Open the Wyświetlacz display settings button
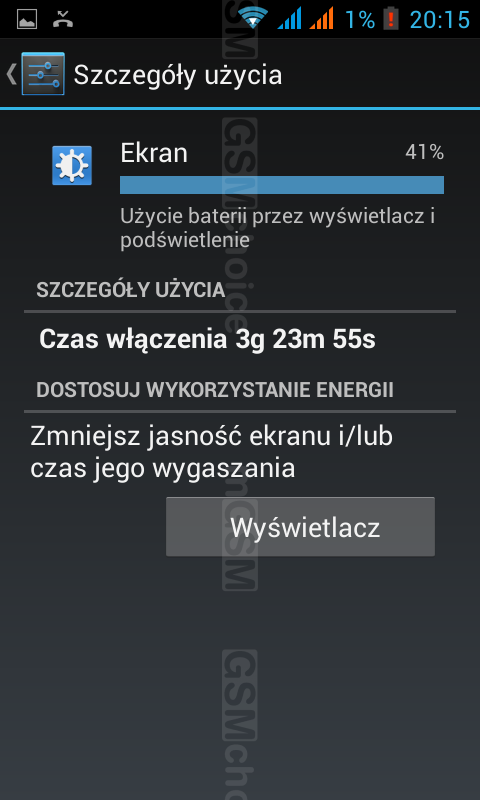This screenshot has width=480, height=800. [300, 527]
